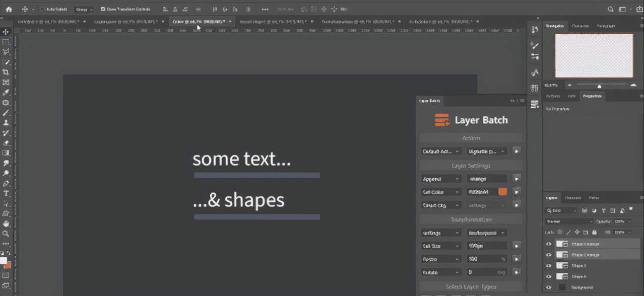Open the Set Color dropdown in Layer Batch

pos(441,192)
